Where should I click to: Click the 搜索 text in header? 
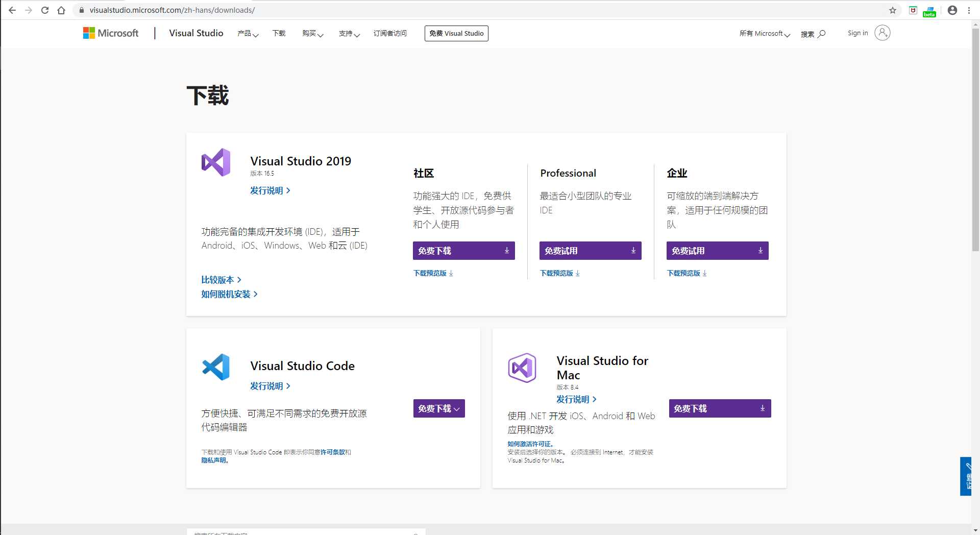[807, 34]
